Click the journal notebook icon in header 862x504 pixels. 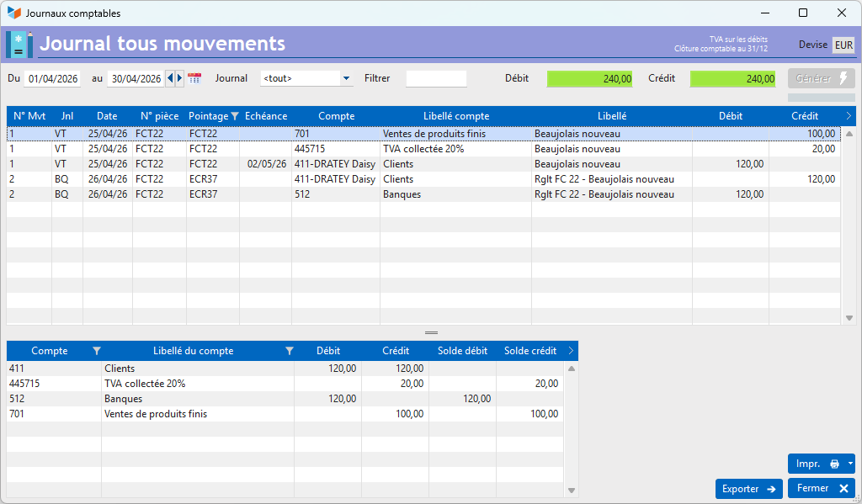20,45
